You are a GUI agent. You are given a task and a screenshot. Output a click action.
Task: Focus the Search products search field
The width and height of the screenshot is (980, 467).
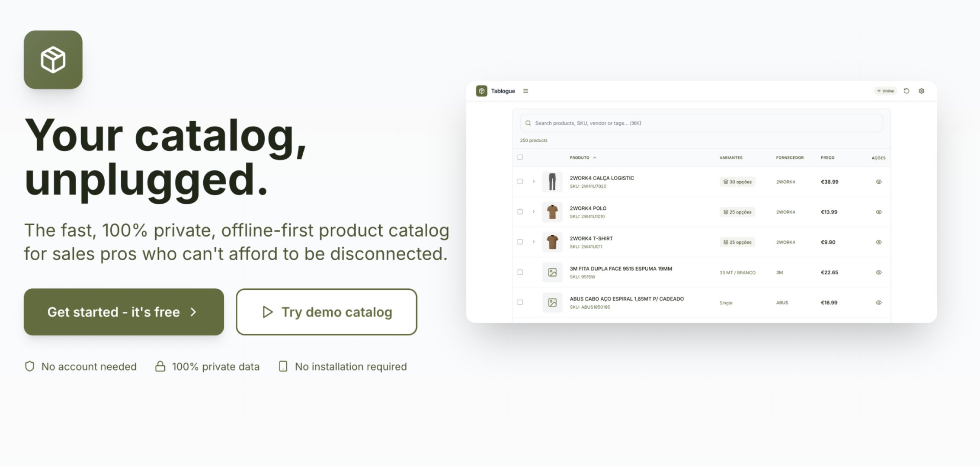tap(701, 123)
